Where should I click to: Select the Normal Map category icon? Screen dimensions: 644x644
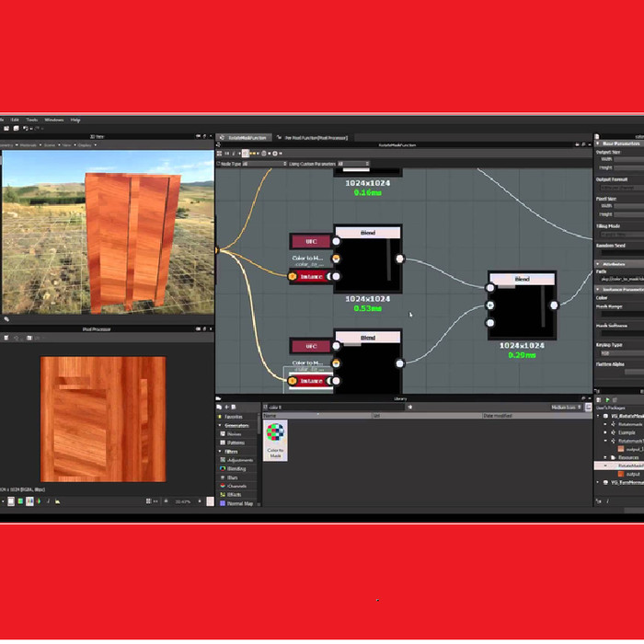point(222,503)
